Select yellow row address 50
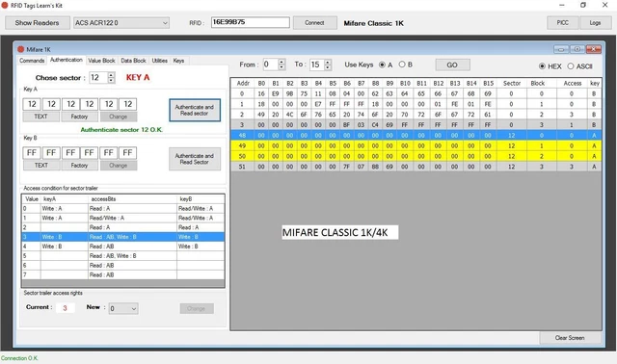 [x=416, y=156]
